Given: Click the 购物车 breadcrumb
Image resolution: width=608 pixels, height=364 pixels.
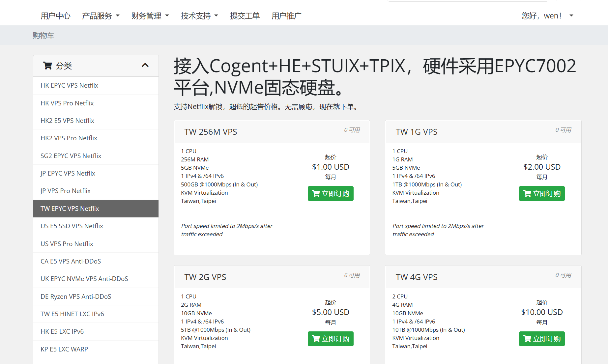Looking at the screenshot, I should (43, 35).
